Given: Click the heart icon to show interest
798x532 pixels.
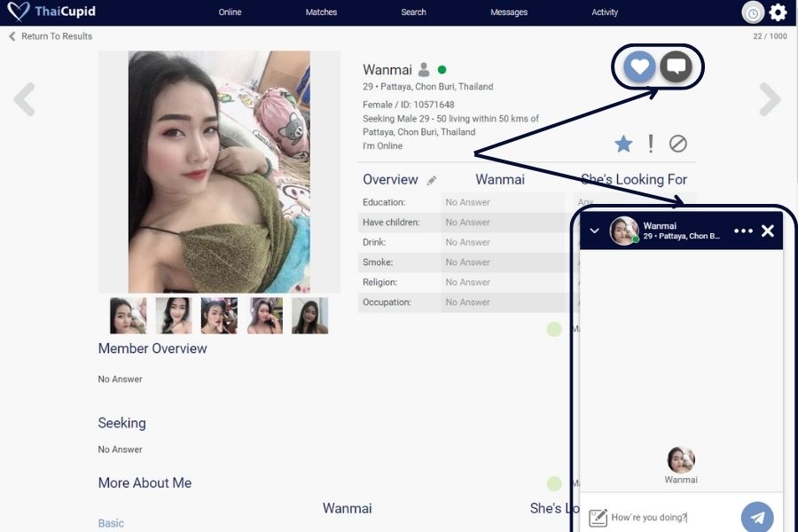Looking at the screenshot, I should point(639,66).
